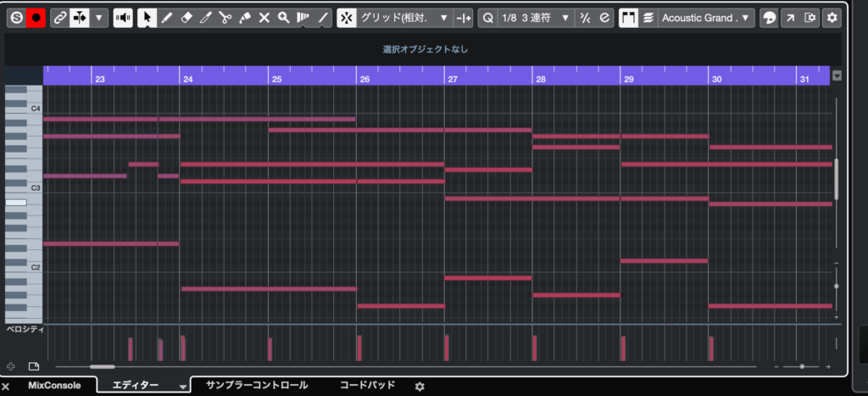Image resolution: width=868 pixels, height=396 pixels.
Task: Switch to the MixConsole tab
Action: click(x=54, y=385)
